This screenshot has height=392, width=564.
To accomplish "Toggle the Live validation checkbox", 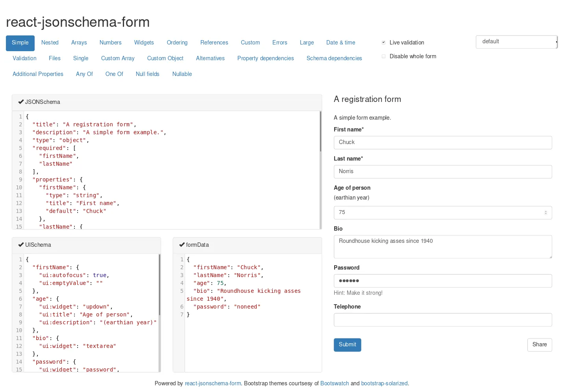I will [384, 43].
